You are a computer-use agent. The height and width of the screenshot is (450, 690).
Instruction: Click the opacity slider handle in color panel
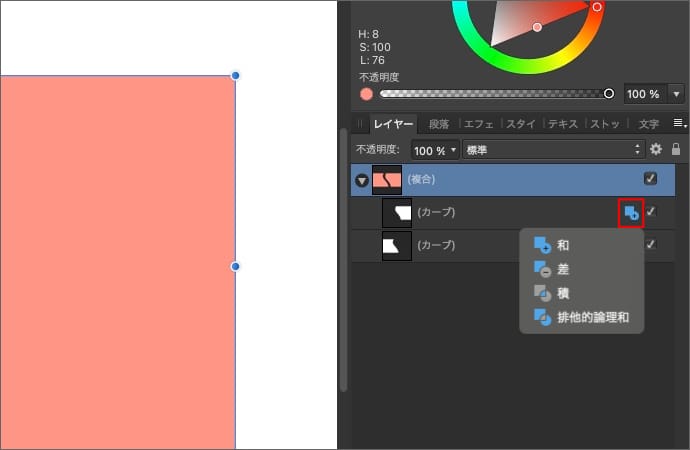tap(609, 94)
